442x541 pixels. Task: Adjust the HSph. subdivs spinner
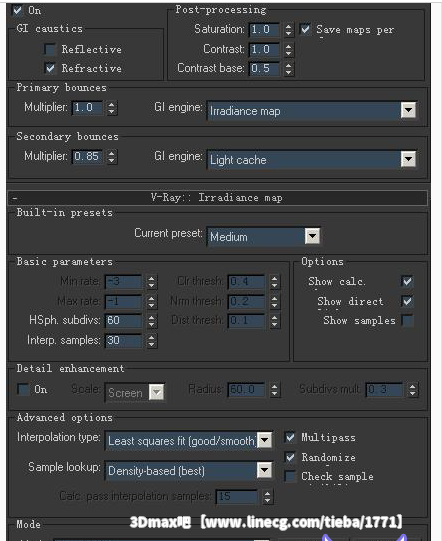click(151, 321)
